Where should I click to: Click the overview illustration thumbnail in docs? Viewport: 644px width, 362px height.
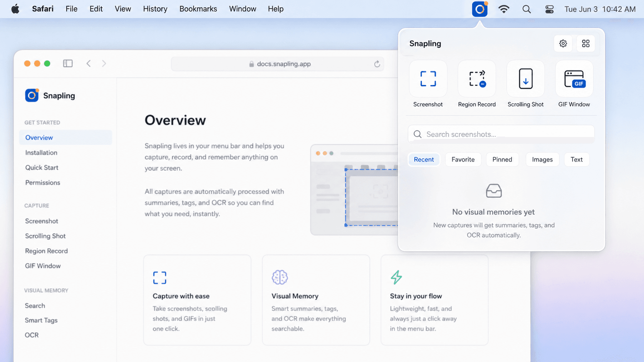click(354, 190)
